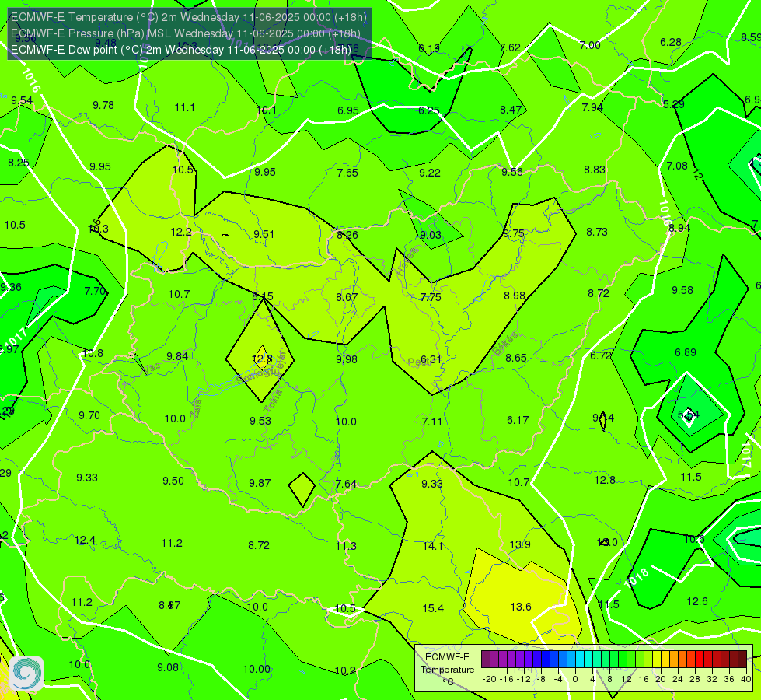
Task: Click the dark purple swatch at legend start
Action: [486, 660]
